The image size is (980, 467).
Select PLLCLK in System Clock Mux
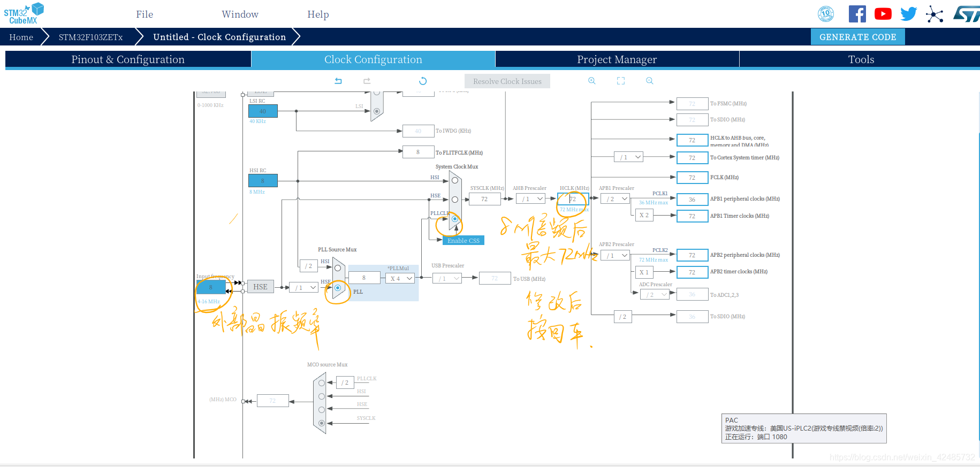click(x=455, y=219)
